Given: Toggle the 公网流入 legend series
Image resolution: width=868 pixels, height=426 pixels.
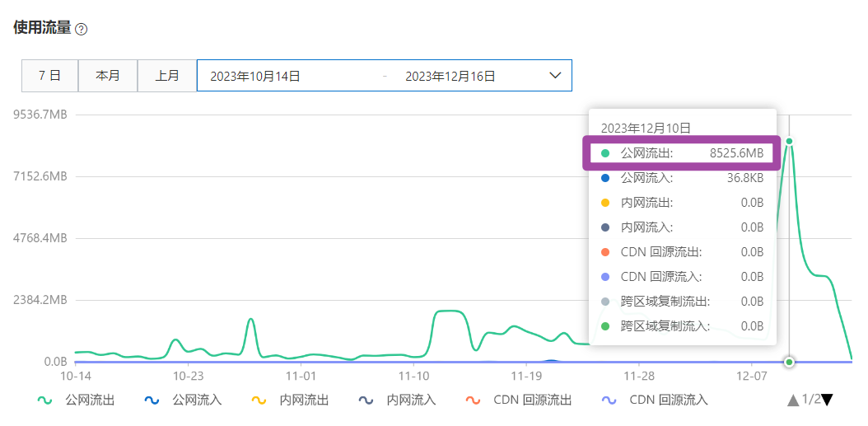Looking at the screenshot, I should click(184, 400).
